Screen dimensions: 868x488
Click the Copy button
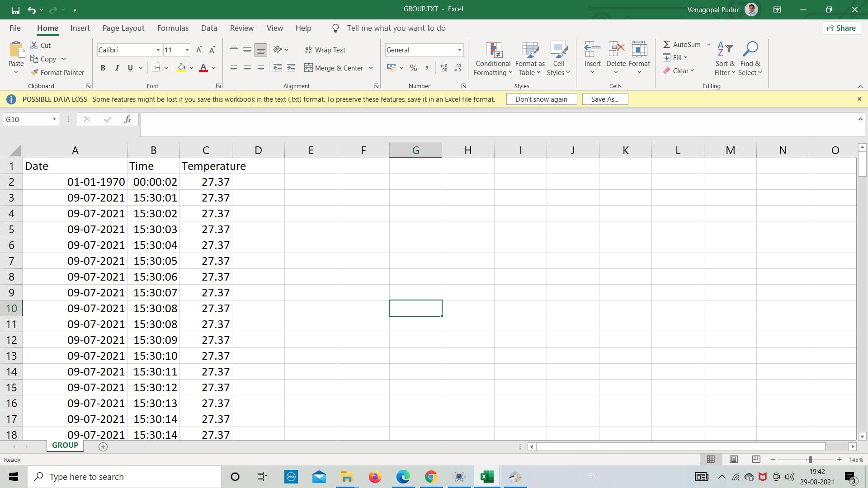43,59
